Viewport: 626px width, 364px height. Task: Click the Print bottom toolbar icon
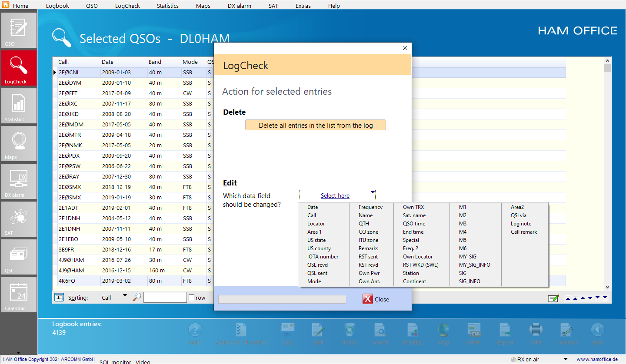(536, 334)
